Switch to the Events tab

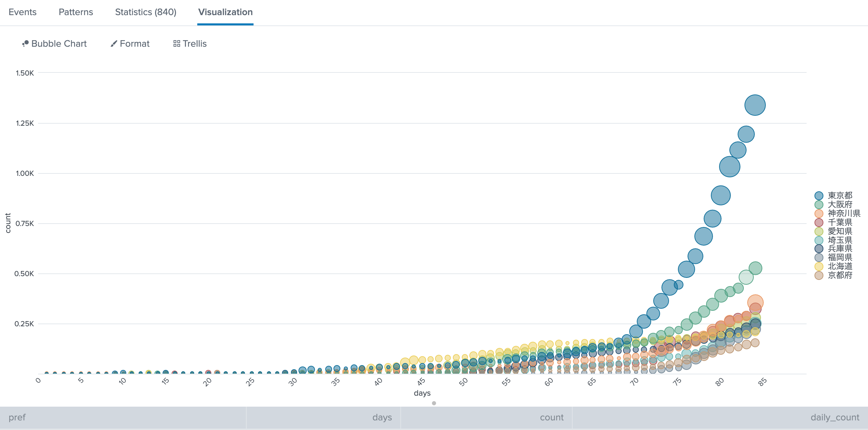23,12
